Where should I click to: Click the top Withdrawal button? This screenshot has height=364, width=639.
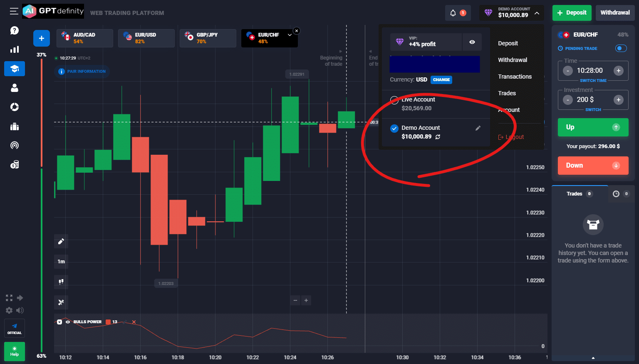click(615, 13)
